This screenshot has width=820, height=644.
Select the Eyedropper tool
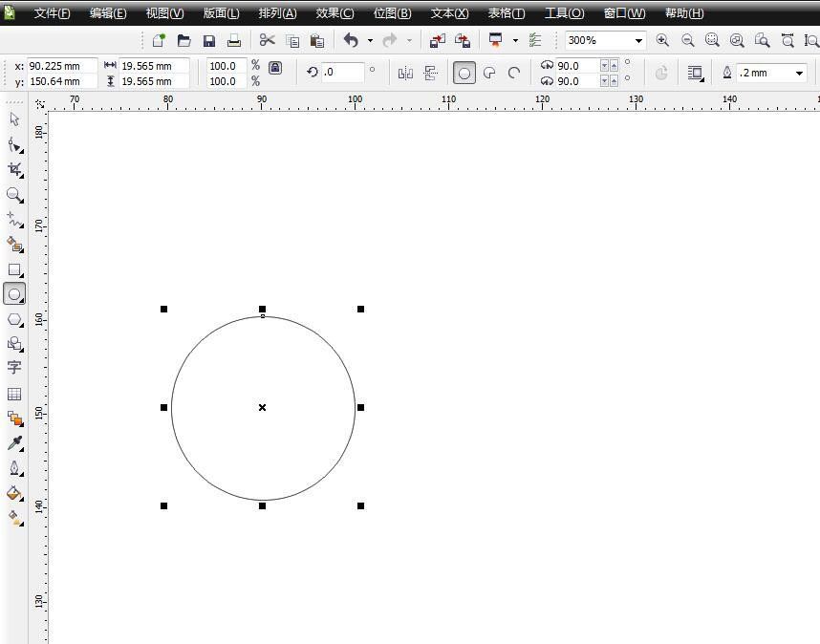click(x=14, y=443)
